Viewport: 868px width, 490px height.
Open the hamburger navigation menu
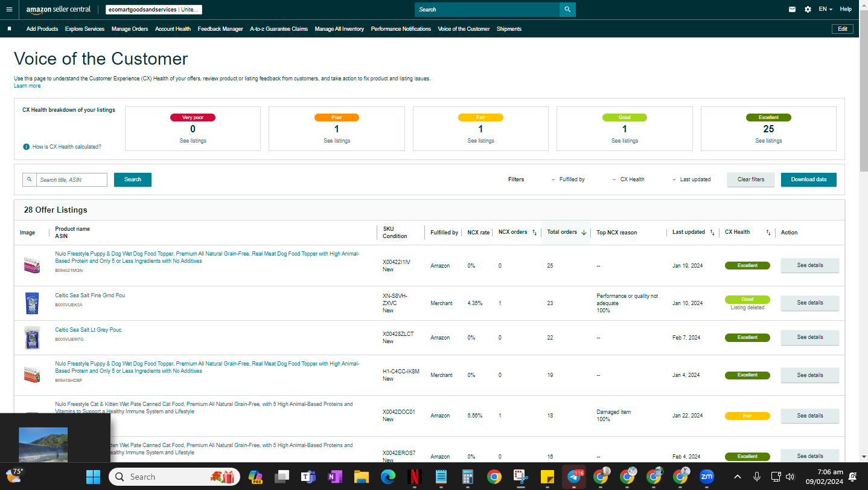point(9,9)
